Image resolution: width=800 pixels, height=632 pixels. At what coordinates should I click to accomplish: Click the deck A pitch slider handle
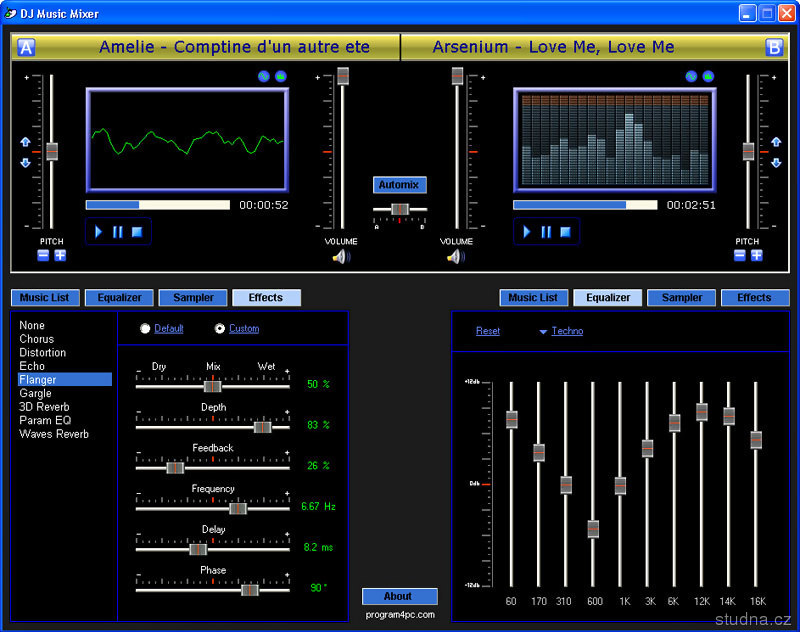click(x=52, y=151)
